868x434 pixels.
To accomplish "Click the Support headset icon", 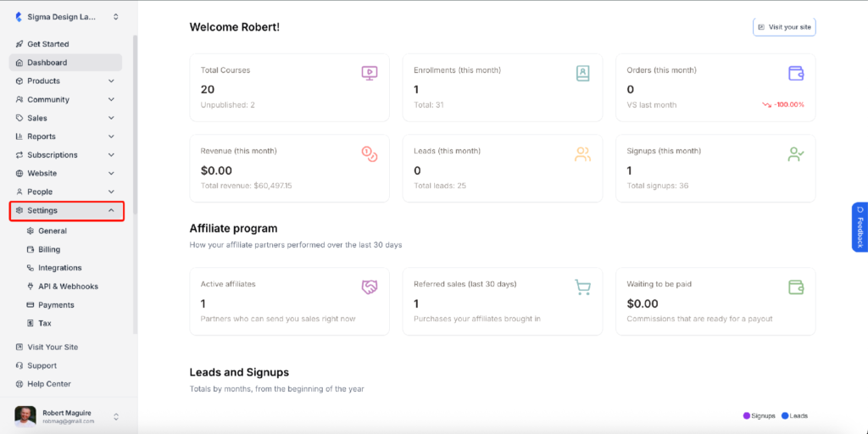I will pyautogui.click(x=20, y=366).
